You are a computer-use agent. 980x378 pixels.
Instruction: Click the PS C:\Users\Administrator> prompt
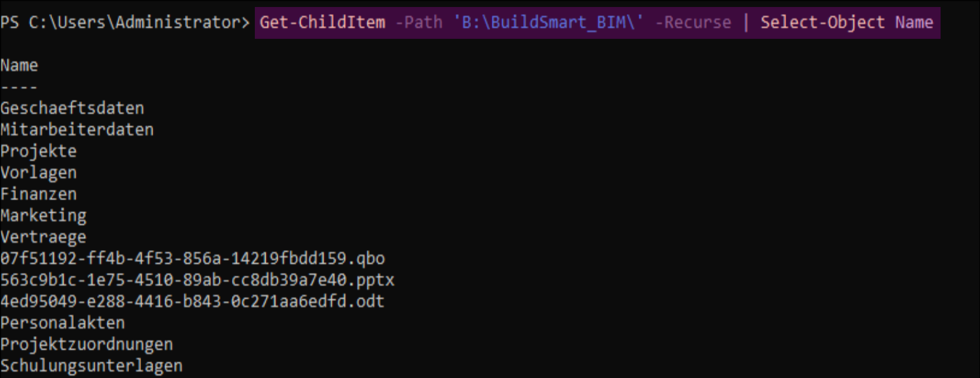tap(125, 23)
